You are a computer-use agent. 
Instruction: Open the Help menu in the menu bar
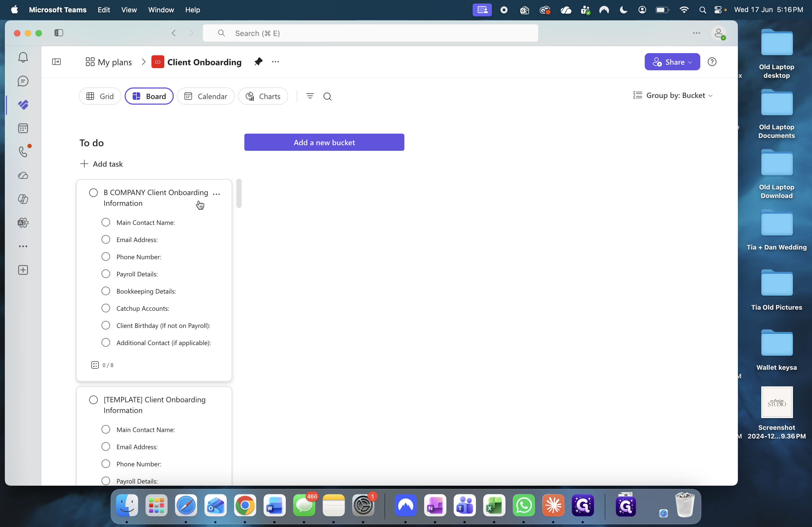(x=193, y=10)
